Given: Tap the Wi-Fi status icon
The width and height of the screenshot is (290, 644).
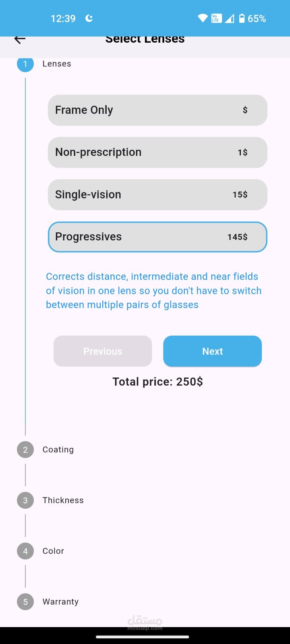Looking at the screenshot, I should coord(202,18).
